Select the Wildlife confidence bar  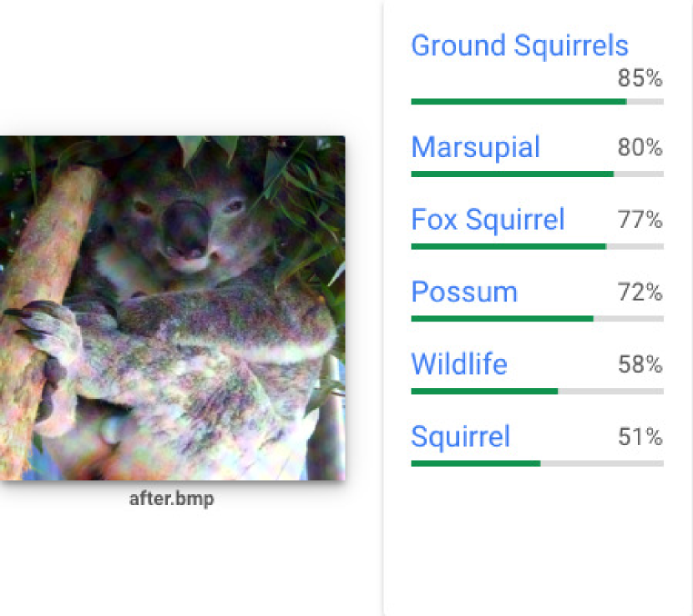[x=537, y=391]
